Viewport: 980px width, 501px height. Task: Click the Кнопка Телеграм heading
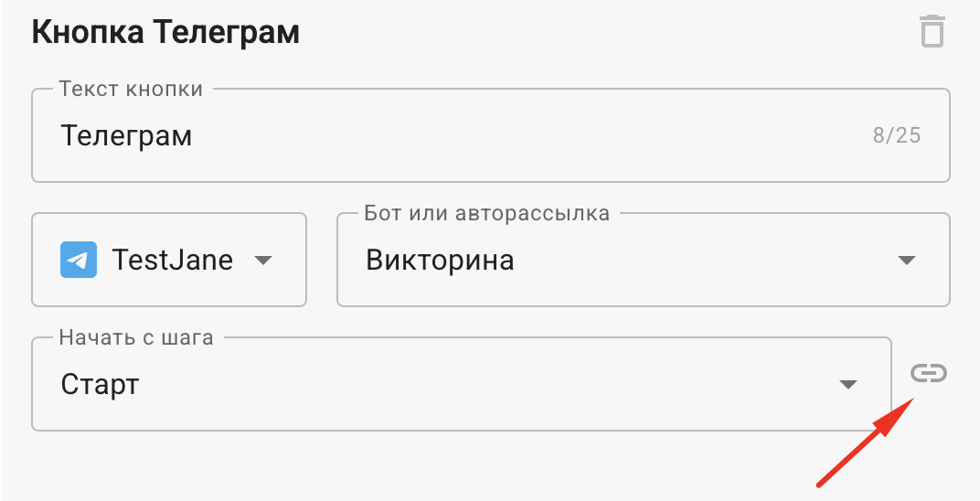point(165,33)
